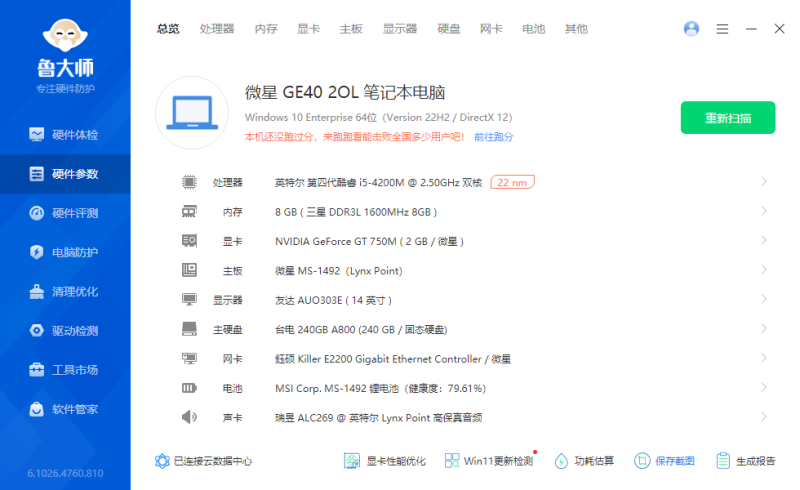Expand the 主板 row chevron
800x490 pixels.
[x=764, y=270]
